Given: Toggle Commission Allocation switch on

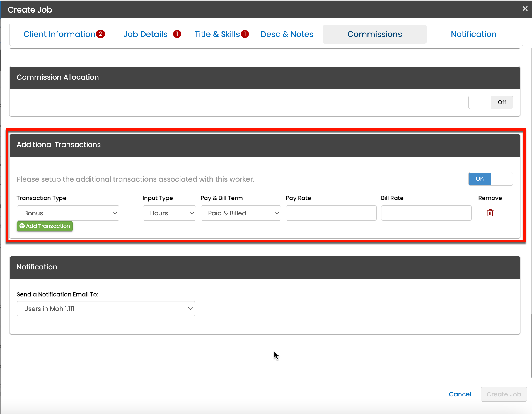Looking at the screenshot, I should [490, 102].
